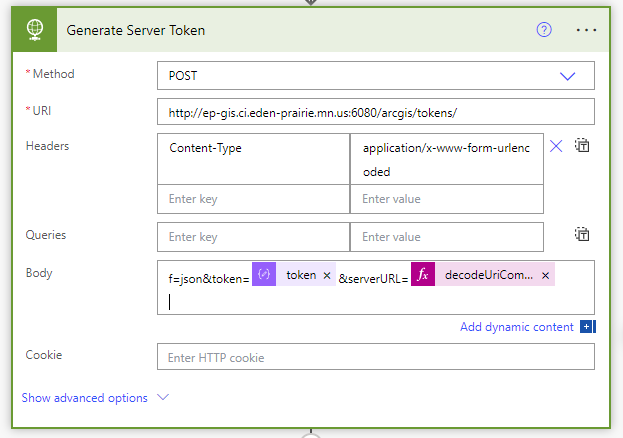Click the empty header key field

click(x=253, y=199)
